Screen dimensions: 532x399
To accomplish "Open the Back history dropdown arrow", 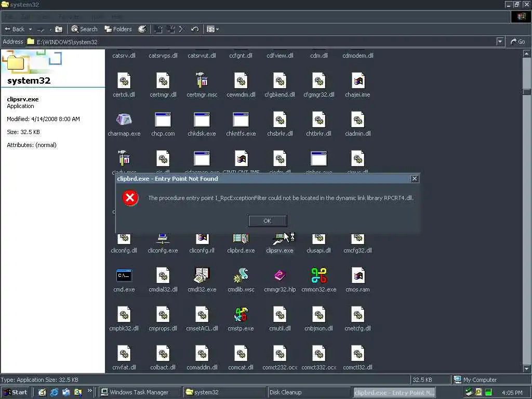I will pos(30,29).
